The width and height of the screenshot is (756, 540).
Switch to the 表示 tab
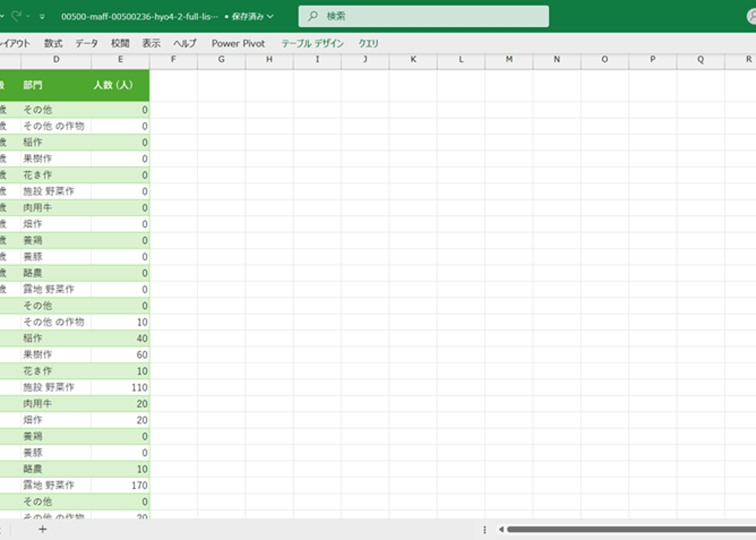coord(151,43)
